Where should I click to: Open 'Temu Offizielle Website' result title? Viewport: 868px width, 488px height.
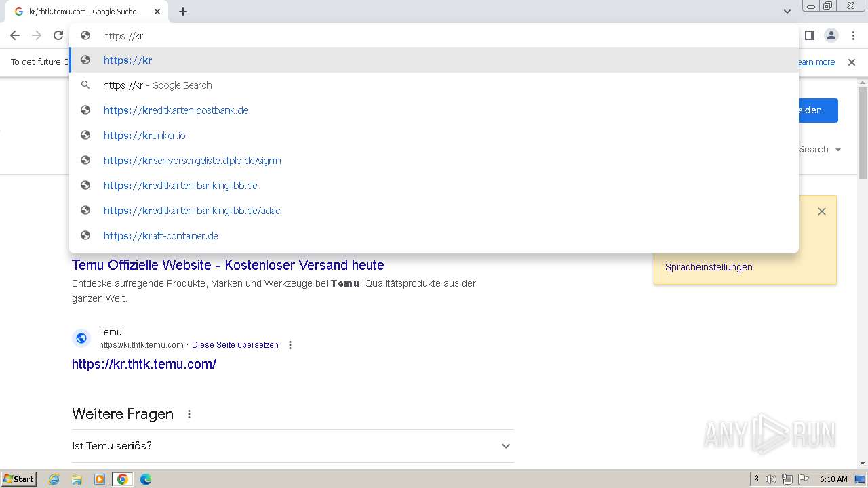coord(228,265)
